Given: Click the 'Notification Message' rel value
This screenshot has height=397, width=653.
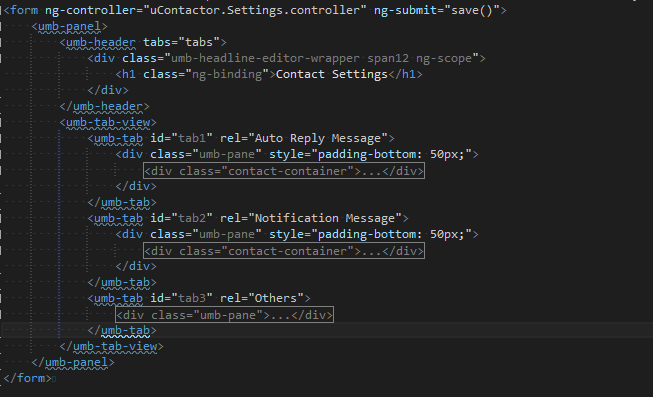Looking at the screenshot, I should [325, 218].
